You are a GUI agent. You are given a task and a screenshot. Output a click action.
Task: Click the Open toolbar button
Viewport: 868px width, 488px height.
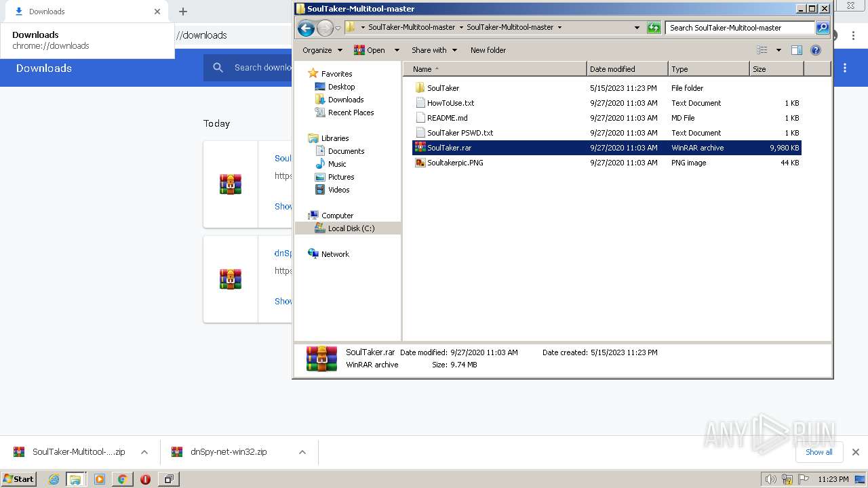370,50
